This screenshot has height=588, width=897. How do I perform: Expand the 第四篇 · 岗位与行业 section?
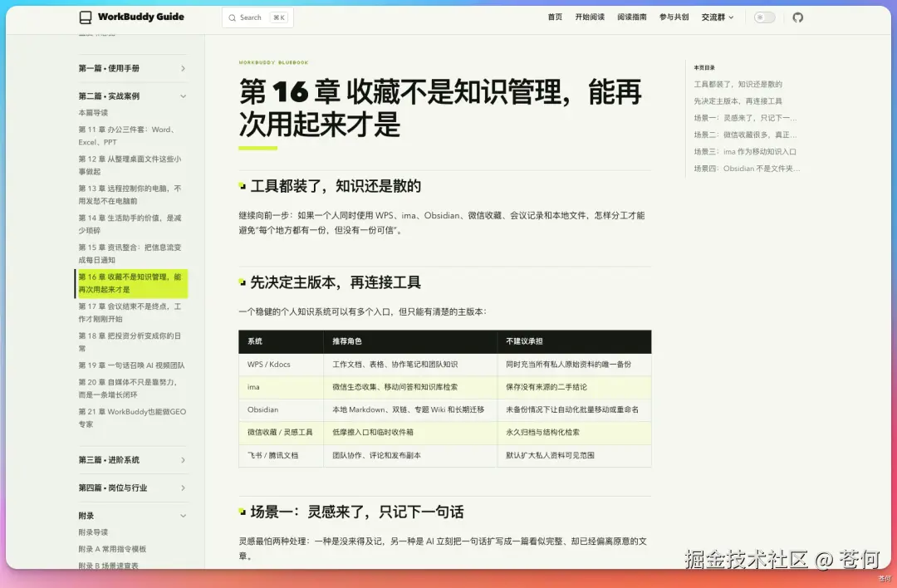click(x=133, y=488)
